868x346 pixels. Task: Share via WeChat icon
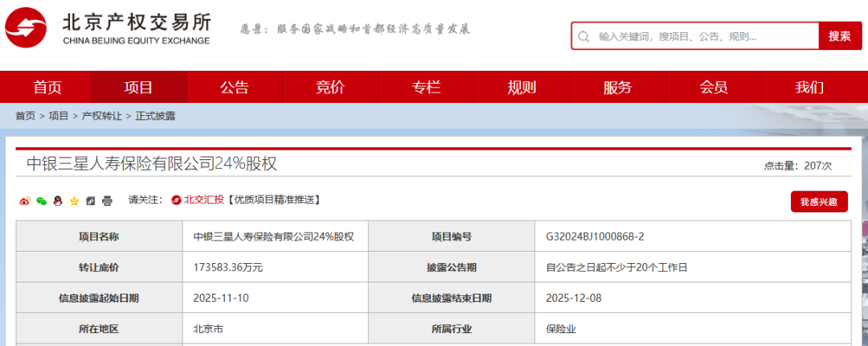point(41,200)
